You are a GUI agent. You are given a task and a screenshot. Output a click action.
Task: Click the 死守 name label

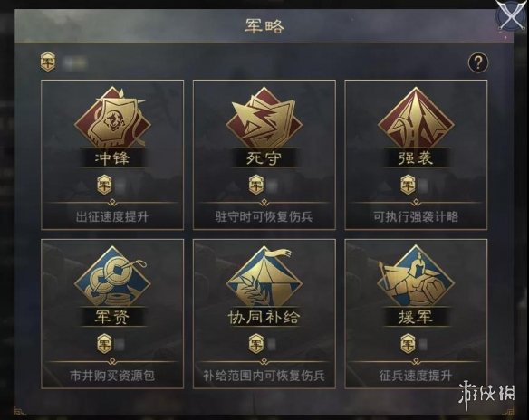pyautogui.click(x=264, y=158)
